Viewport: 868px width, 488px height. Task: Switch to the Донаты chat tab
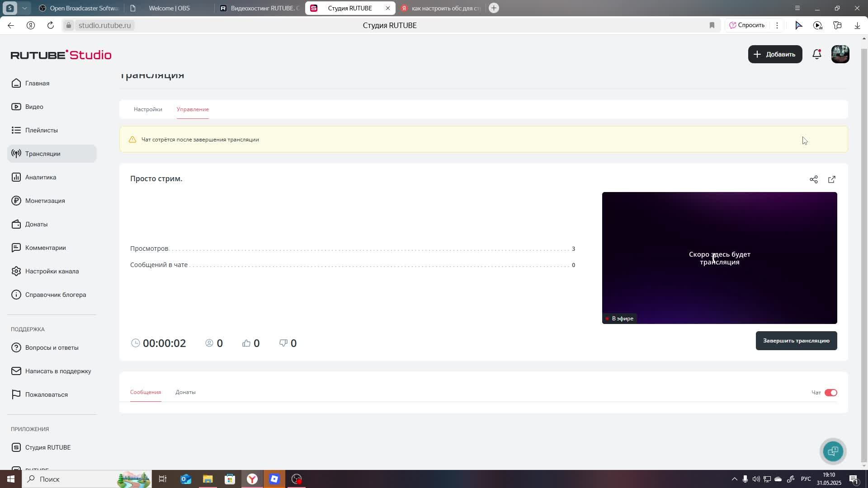pos(185,392)
